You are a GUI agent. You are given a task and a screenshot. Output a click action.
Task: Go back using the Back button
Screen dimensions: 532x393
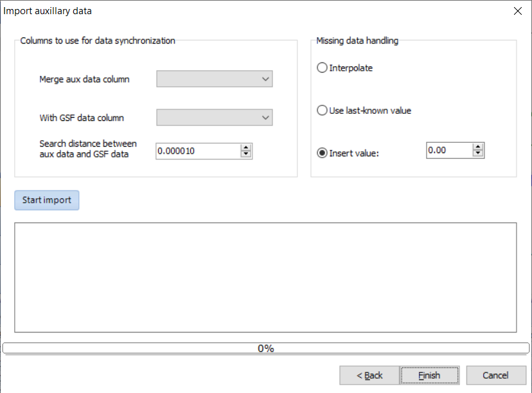pos(369,375)
